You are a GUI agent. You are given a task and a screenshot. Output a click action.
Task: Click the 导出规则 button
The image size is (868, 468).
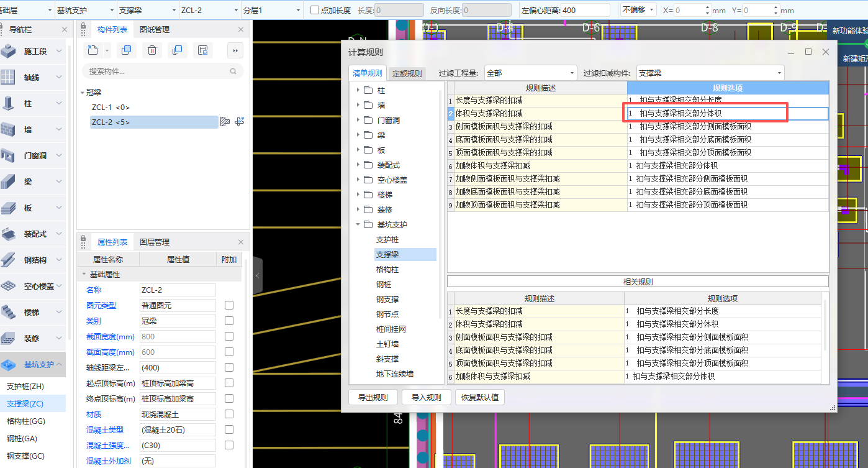click(x=373, y=398)
